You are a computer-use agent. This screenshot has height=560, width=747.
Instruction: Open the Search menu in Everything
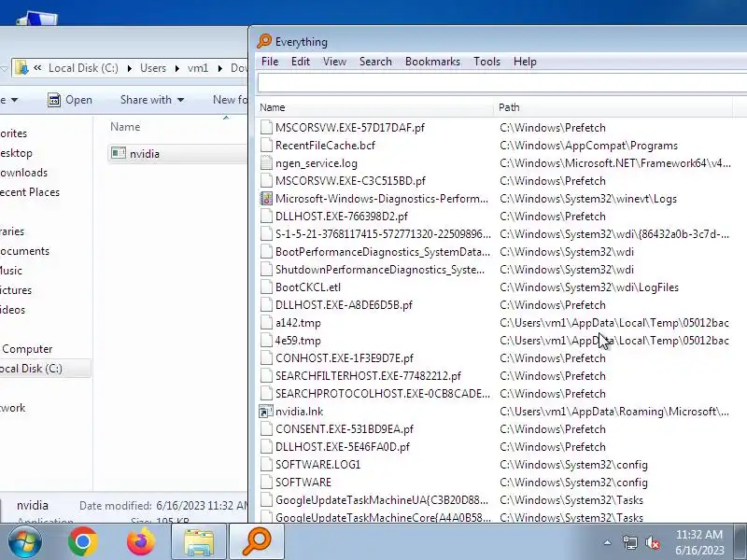click(375, 62)
